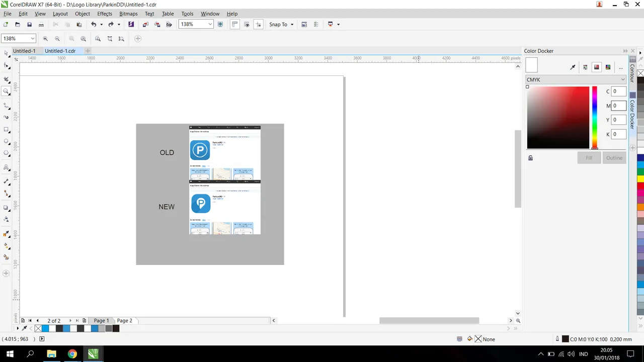Open Color Docker more options ellipsis
Viewport: 644px width, 362px height.
pyautogui.click(x=620, y=67)
